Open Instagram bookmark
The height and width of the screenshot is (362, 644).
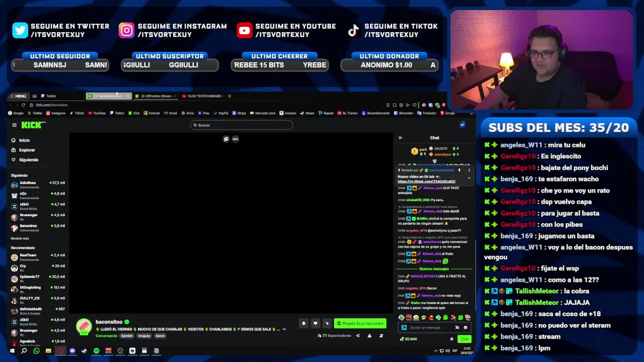[56, 113]
